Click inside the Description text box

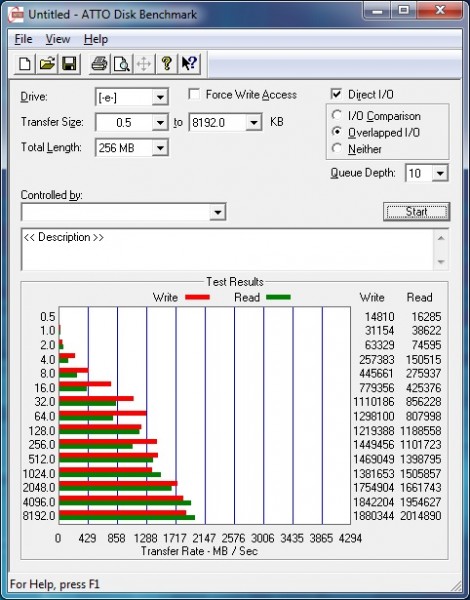pyautogui.click(x=227, y=249)
